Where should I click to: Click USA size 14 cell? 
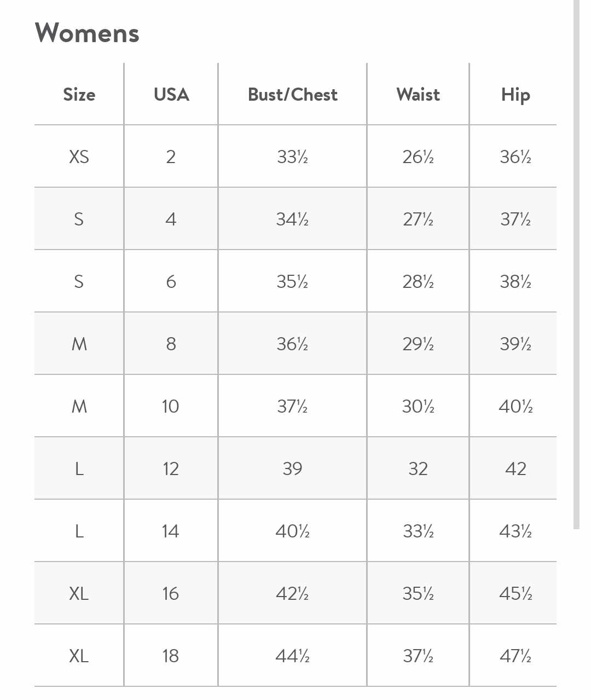(x=171, y=531)
